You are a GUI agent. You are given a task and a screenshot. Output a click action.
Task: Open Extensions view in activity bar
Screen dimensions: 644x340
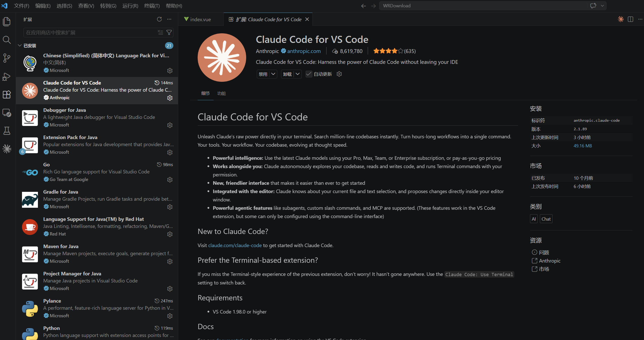[7, 94]
